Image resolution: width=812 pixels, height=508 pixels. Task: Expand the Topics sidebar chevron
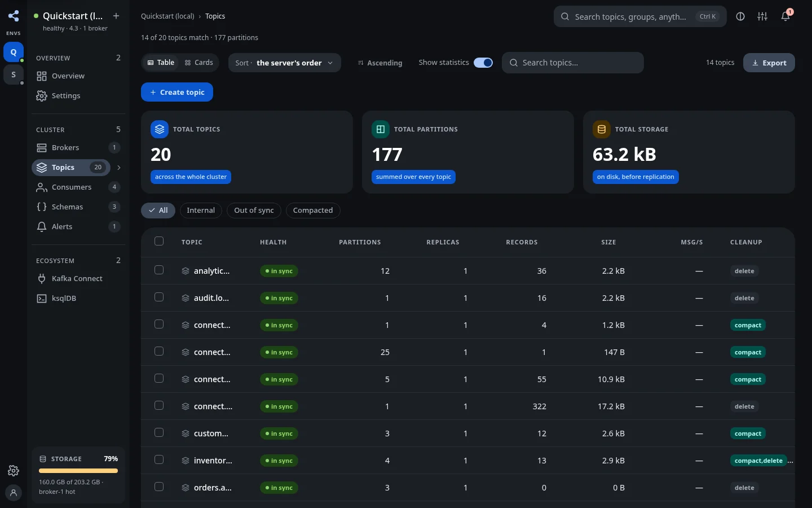point(118,168)
